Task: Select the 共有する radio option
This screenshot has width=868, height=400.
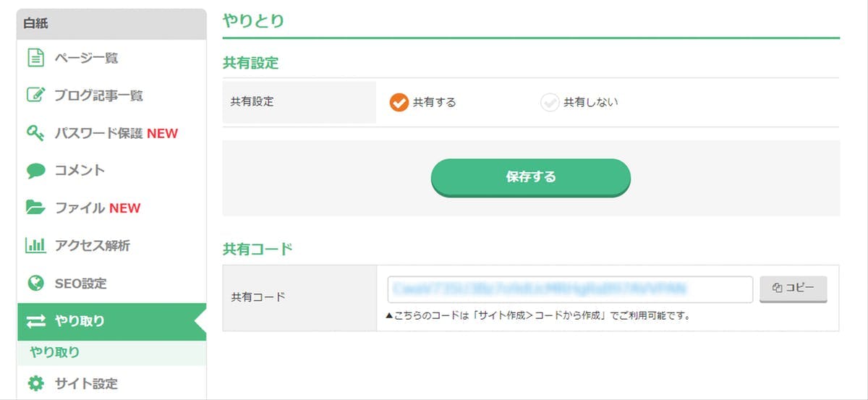Action: pos(399,103)
